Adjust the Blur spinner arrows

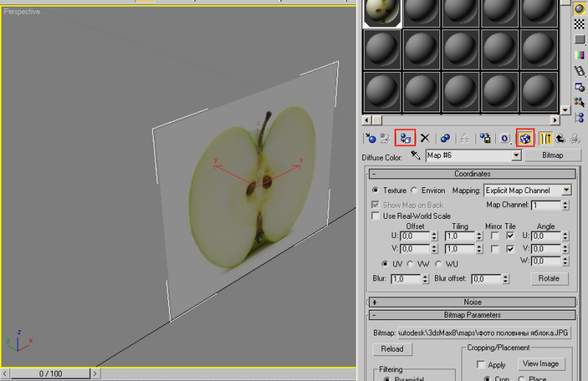point(425,279)
